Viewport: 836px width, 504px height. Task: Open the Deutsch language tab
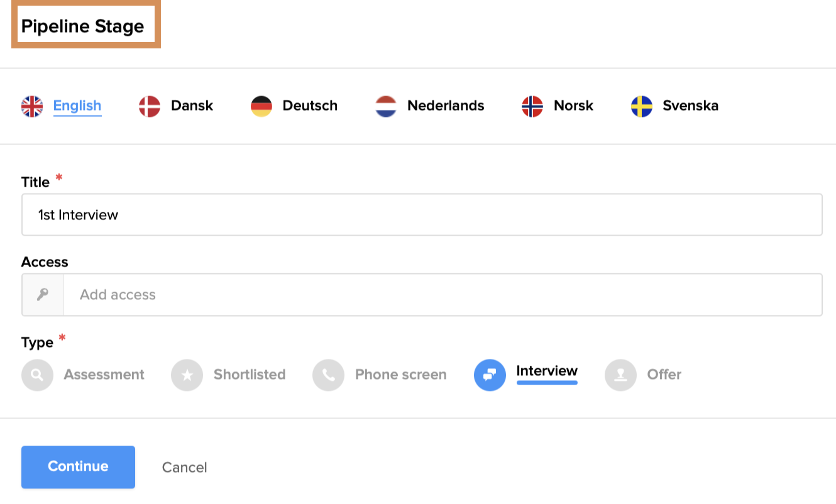310,106
